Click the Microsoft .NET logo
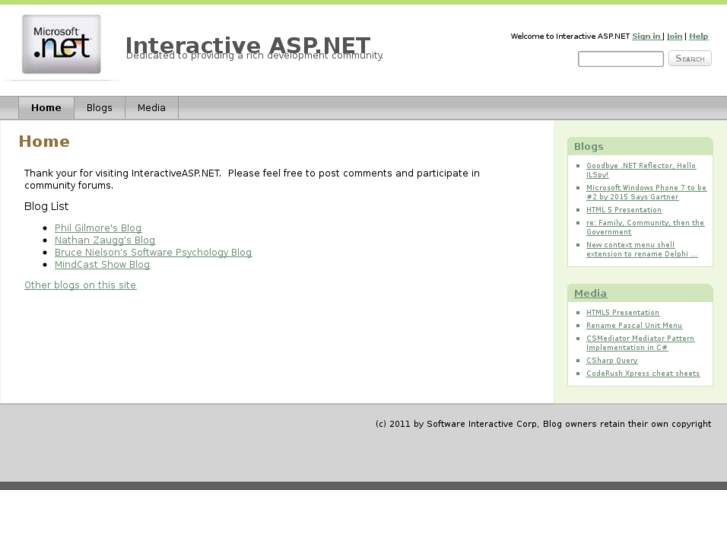 click(61, 44)
